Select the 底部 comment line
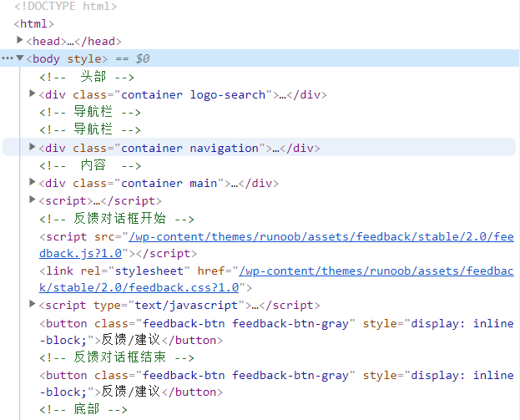The width and height of the screenshot is (520, 420). click(x=83, y=409)
